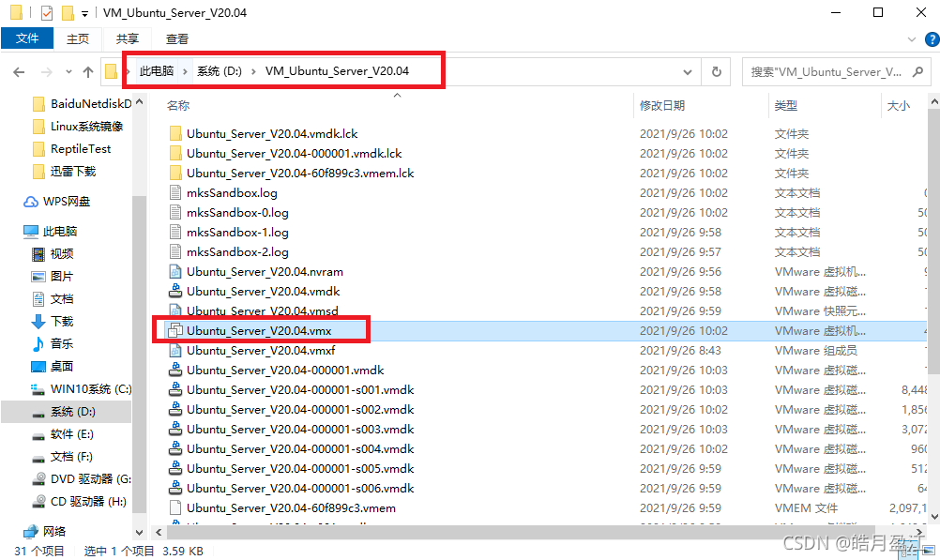Image resolution: width=940 pixels, height=560 pixels.
Task: Switch to the 主页 ribbon tab
Action: tap(78, 39)
